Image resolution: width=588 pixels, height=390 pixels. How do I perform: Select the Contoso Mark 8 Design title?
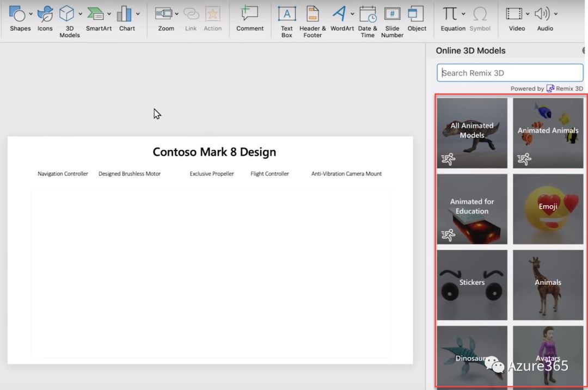coord(214,152)
